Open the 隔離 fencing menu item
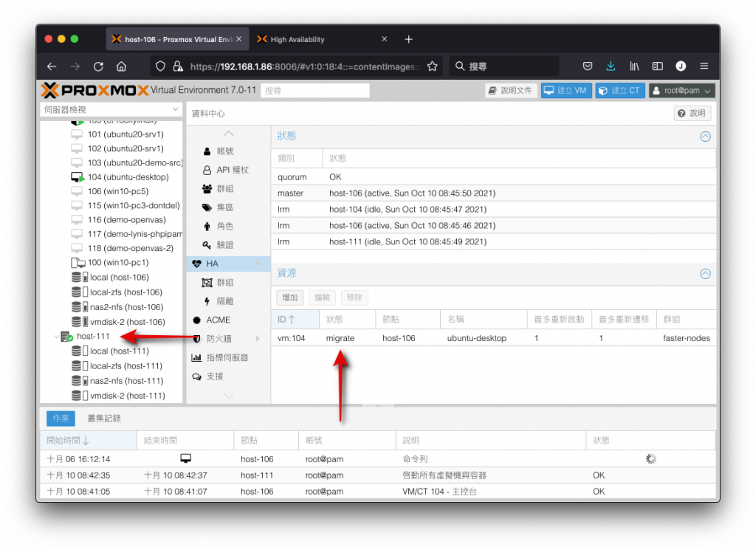 229,301
